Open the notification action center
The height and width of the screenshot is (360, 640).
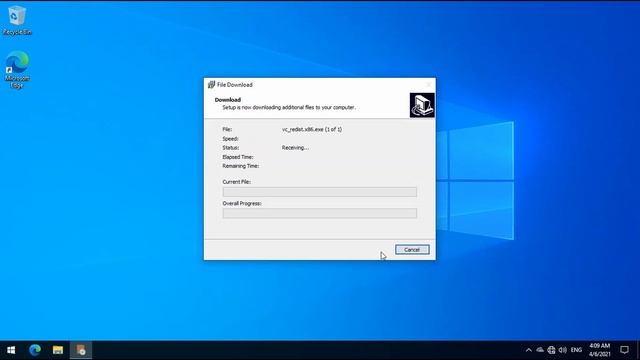pos(624,350)
